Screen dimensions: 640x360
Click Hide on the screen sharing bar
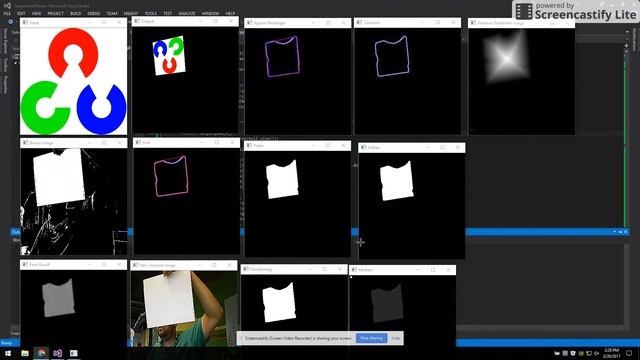396,338
